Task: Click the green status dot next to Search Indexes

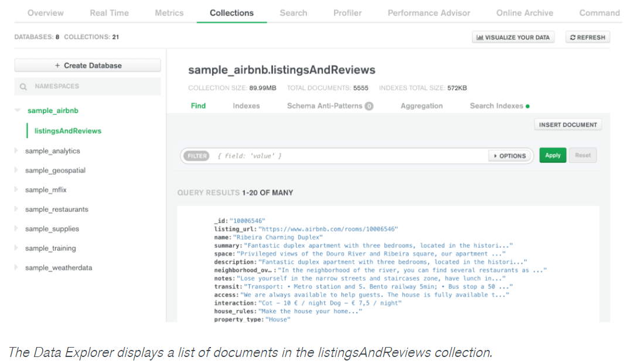Action: pyautogui.click(x=529, y=105)
